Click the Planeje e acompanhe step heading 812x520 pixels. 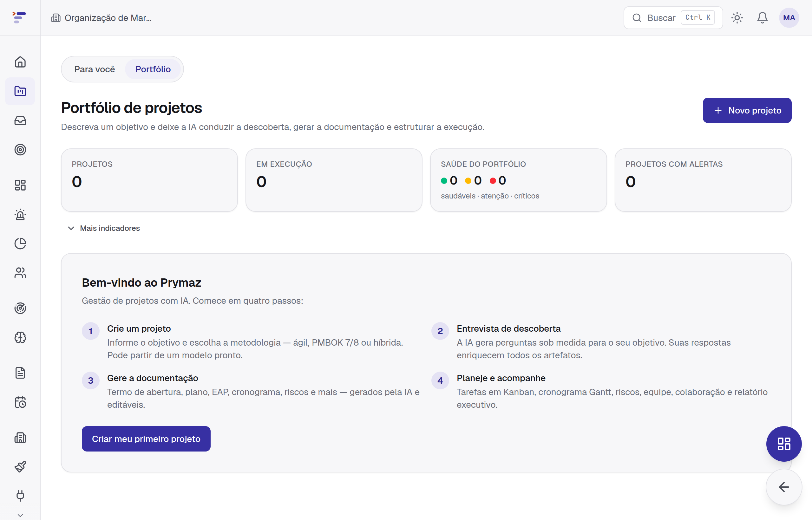pos(501,378)
